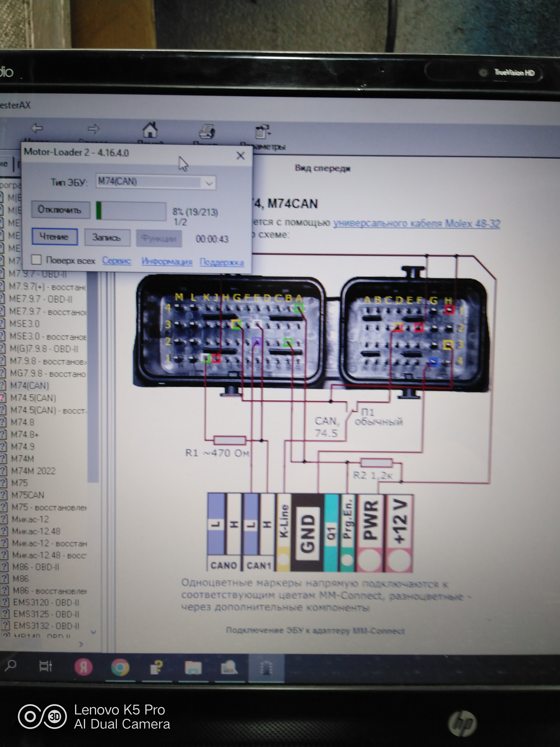This screenshot has width=560, height=747.
Task: Open the Параметры options toolbar icon
Action: 263,133
